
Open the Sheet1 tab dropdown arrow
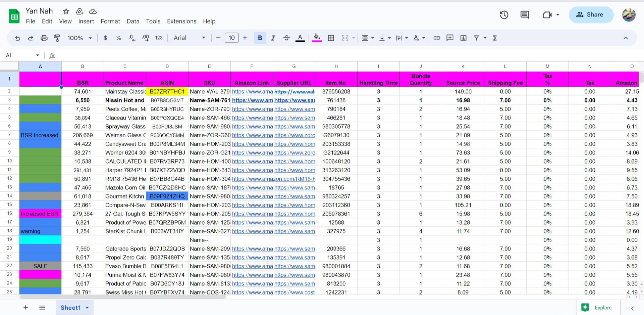point(87,308)
